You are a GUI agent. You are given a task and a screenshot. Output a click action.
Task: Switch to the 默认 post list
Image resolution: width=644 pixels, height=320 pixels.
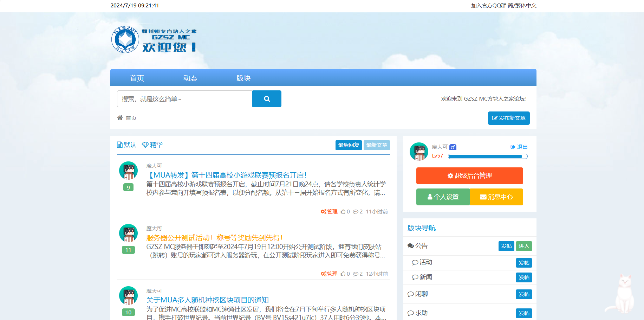tap(126, 145)
